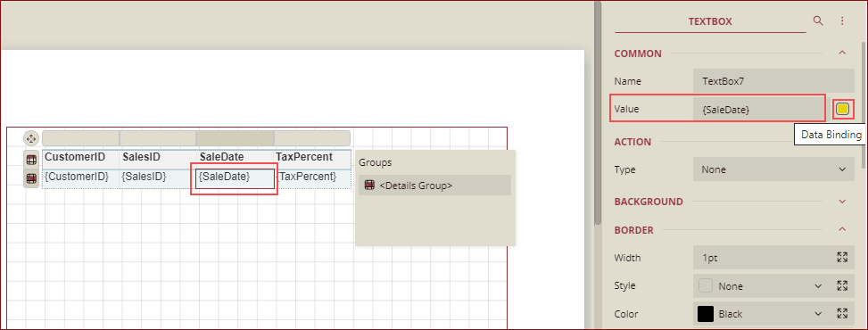Expand border Width per-side settings icon
This screenshot has width=868, height=330.
click(x=842, y=258)
